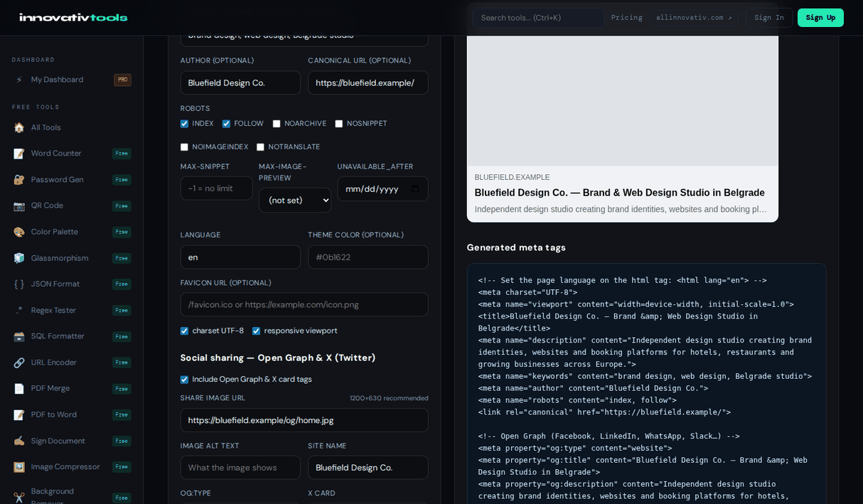Uncheck the FOLLOW robots checkbox

(x=226, y=124)
